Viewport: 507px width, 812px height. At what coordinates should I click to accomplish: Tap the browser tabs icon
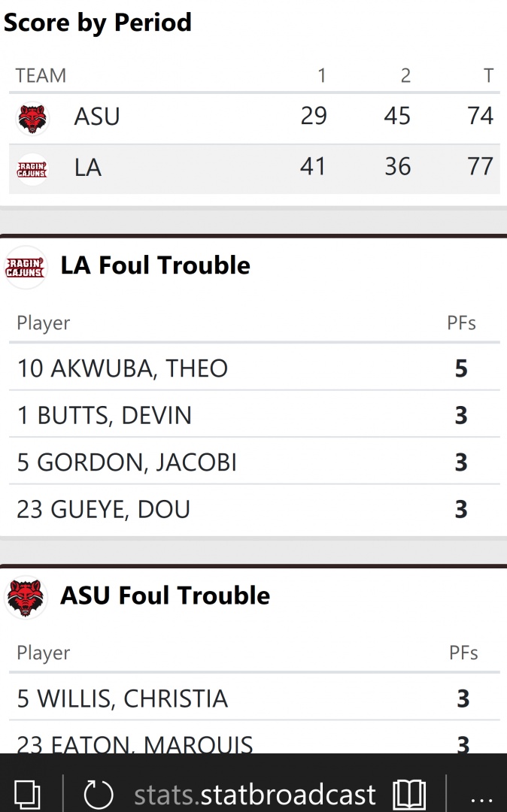[x=27, y=795]
